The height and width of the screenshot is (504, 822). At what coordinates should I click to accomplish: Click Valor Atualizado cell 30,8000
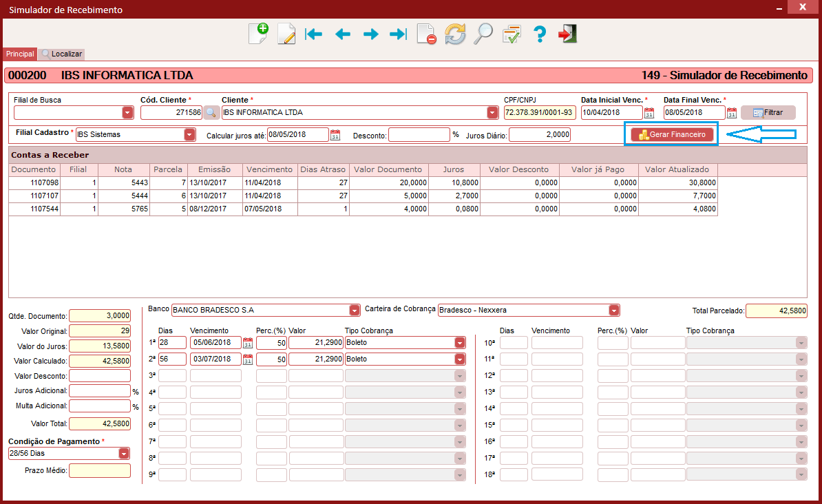tap(677, 183)
